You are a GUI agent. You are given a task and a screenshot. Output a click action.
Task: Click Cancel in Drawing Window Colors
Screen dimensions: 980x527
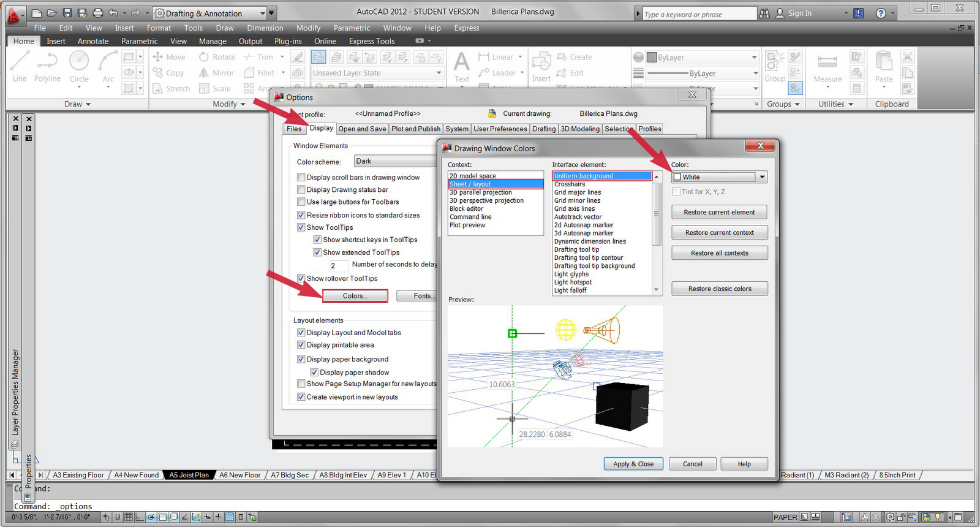693,464
